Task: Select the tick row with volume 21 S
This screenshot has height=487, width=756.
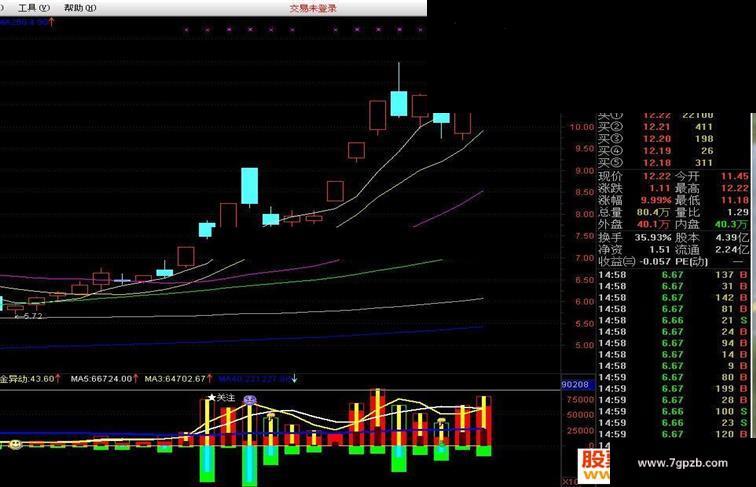Action: point(674,321)
